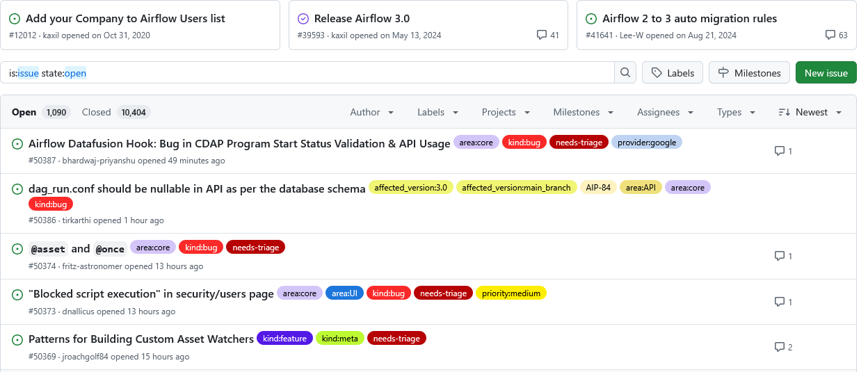Click the green New issue button
This screenshot has width=868, height=372.
pyautogui.click(x=826, y=73)
